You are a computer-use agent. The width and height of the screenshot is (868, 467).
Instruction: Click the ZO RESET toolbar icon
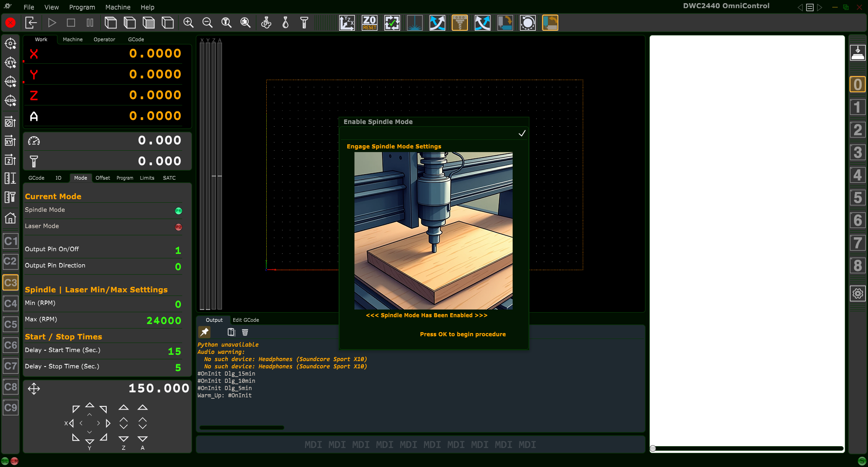[369, 23]
